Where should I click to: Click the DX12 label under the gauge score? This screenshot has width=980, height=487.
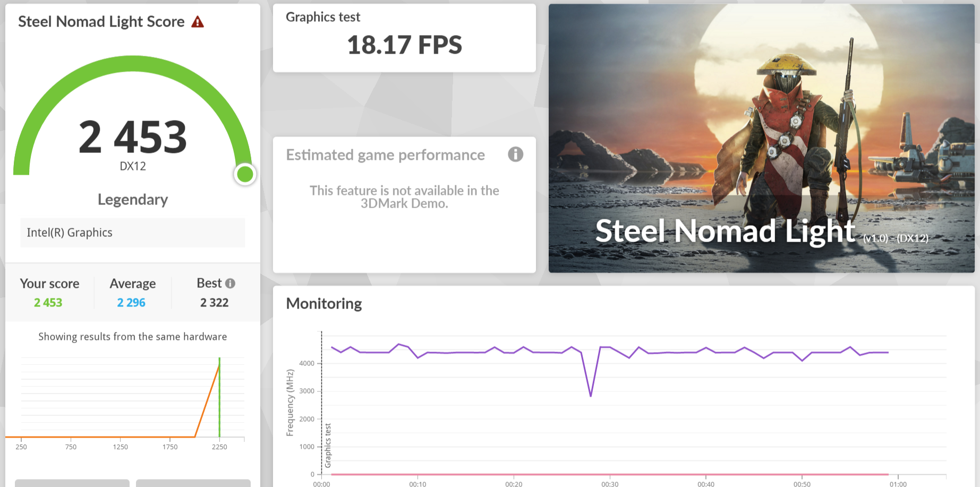click(133, 166)
